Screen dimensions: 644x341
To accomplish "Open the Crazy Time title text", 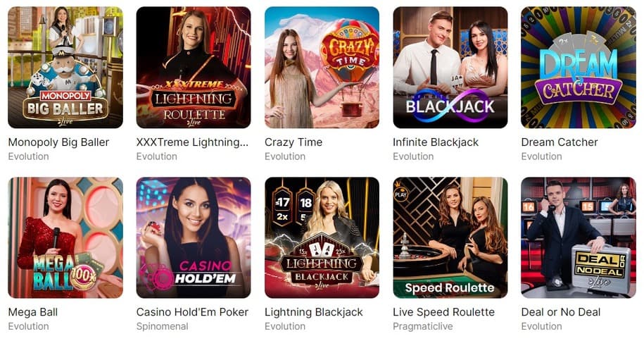I will (x=293, y=142).
